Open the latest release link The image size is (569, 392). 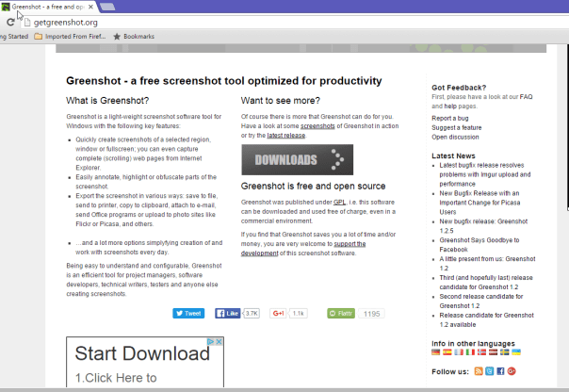coord(286,136)
